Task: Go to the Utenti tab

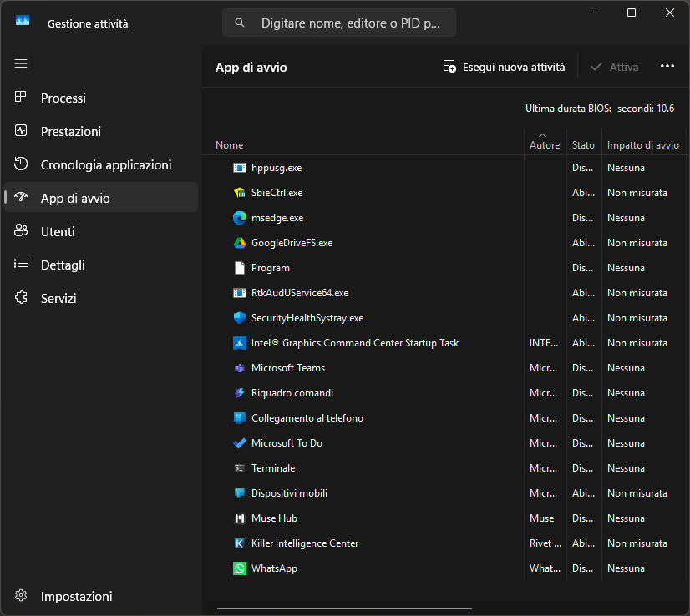Action: tap(101, 231)
